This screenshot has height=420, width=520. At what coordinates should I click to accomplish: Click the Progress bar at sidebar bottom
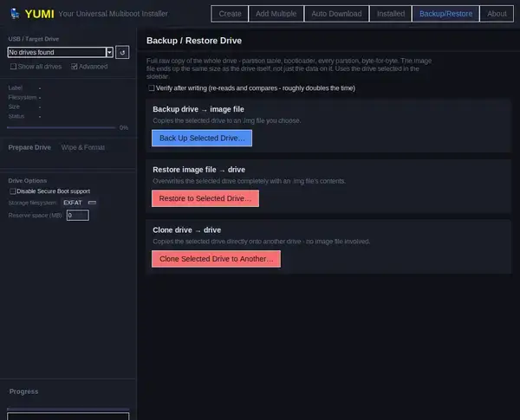68,410
